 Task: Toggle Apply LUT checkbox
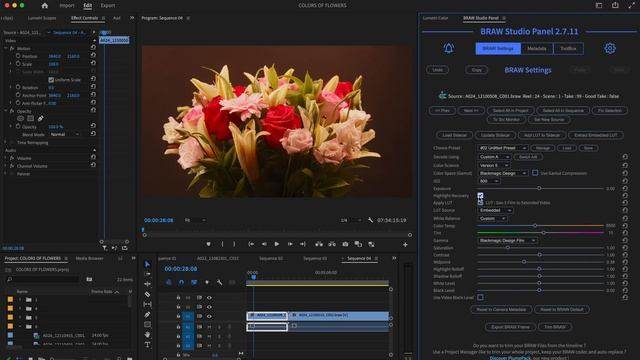tap(480, 202)
